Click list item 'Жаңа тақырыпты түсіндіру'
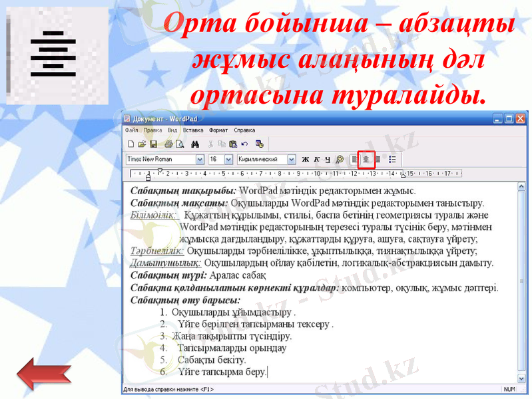This screenshot has width=532, height=399. [231, 336]
